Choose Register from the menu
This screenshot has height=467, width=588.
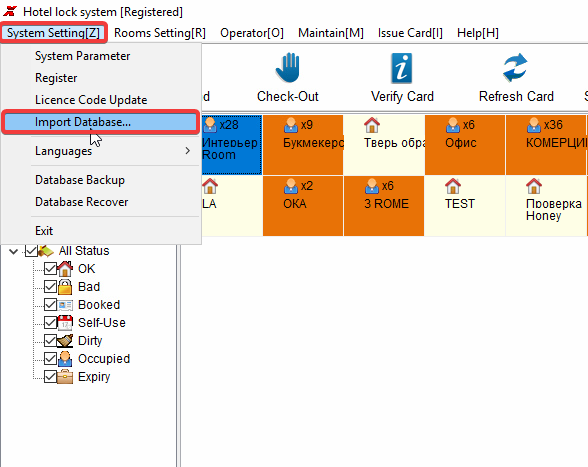tap(100, 78)
